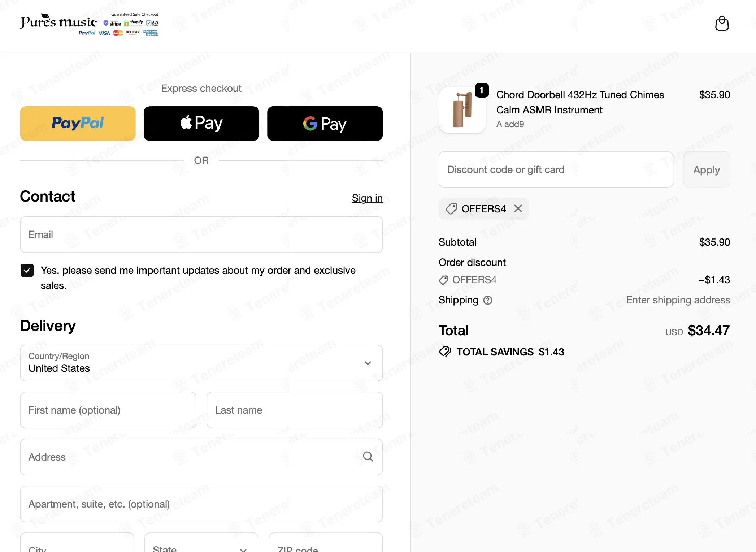Click the address search magnifier icon
This screenshot has width=756, height=552.
pyautogui.click(x=368, y=457)
